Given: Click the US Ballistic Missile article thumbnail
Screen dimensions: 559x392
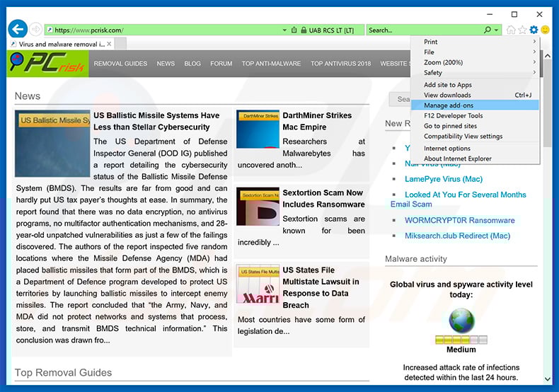Looking at the screenshot, I should click(52, 144).
